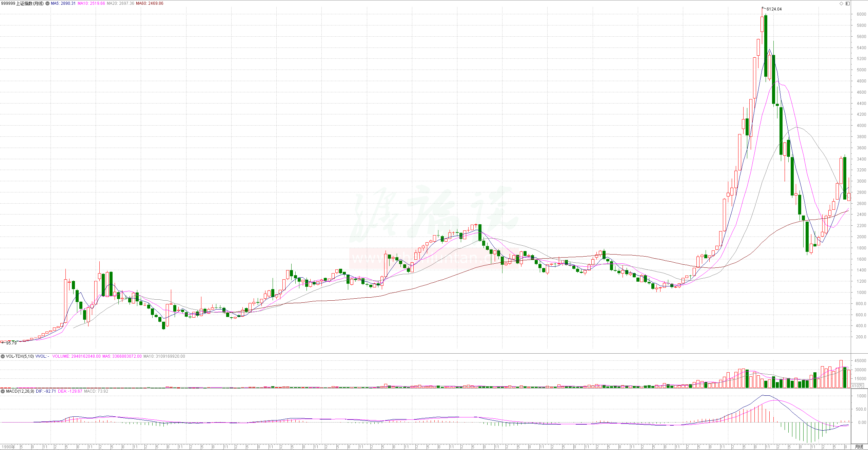868x450 pixels.
Task: Click the 6124.04 peak price label
Action: (774, 9)
